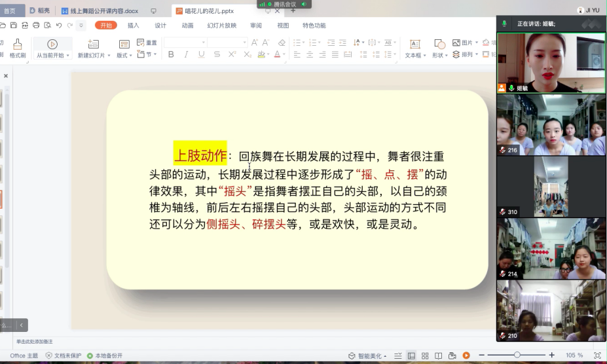Viewport: 607px width, 364px height.
Task: Switch to slide sorter grid view
Action: click(425, 355)
